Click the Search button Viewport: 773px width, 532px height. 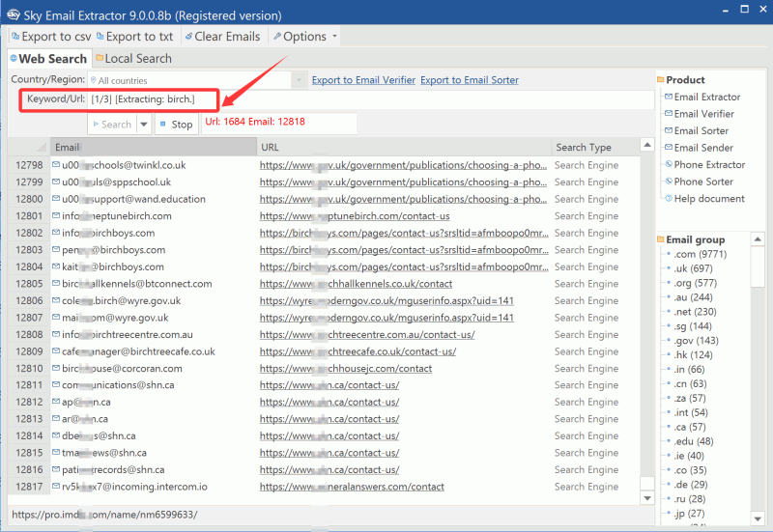(x=112, y=125)
